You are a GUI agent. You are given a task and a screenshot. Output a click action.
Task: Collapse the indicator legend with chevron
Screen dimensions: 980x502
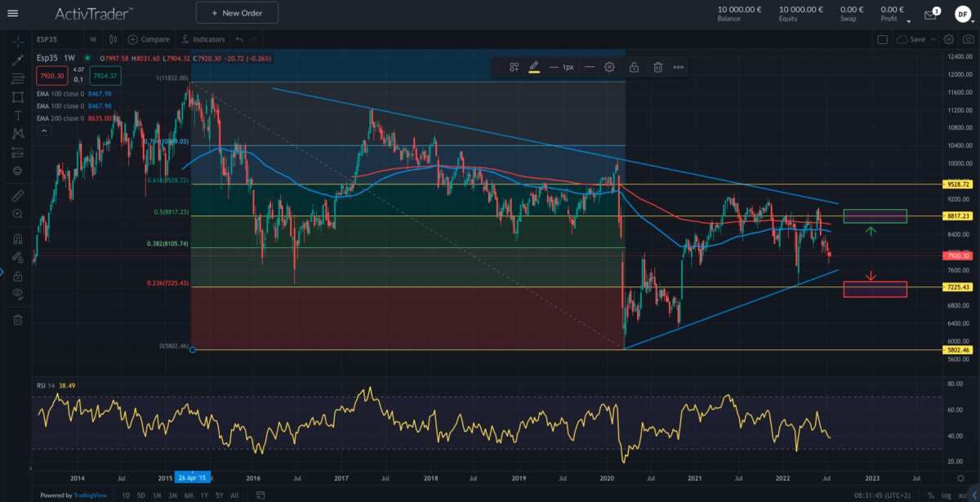42,132
